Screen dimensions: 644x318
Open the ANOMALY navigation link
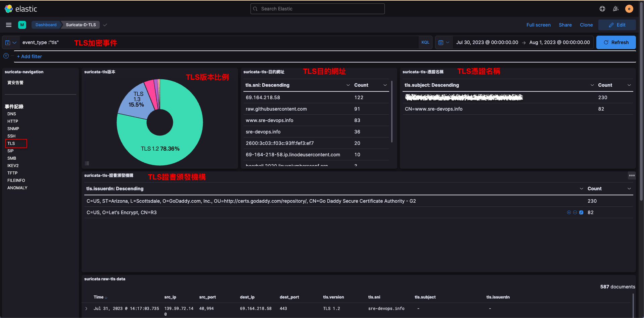pyautogui.click(x=17, y=188)
